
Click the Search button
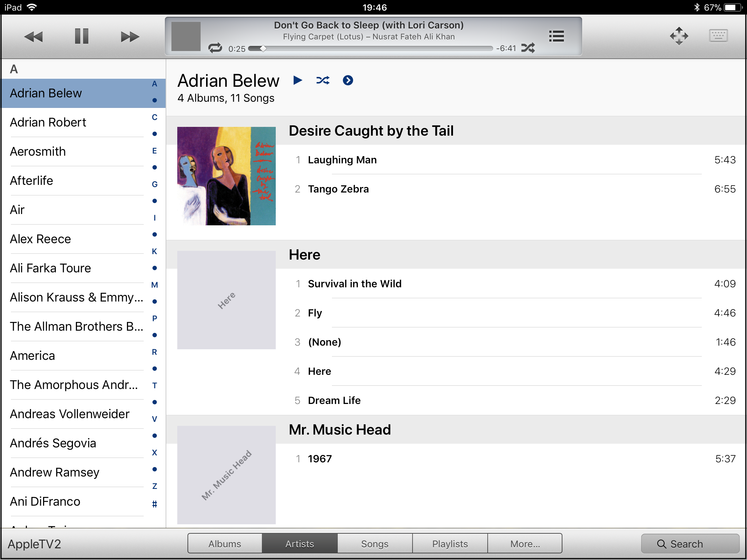[x=690, y=544]
